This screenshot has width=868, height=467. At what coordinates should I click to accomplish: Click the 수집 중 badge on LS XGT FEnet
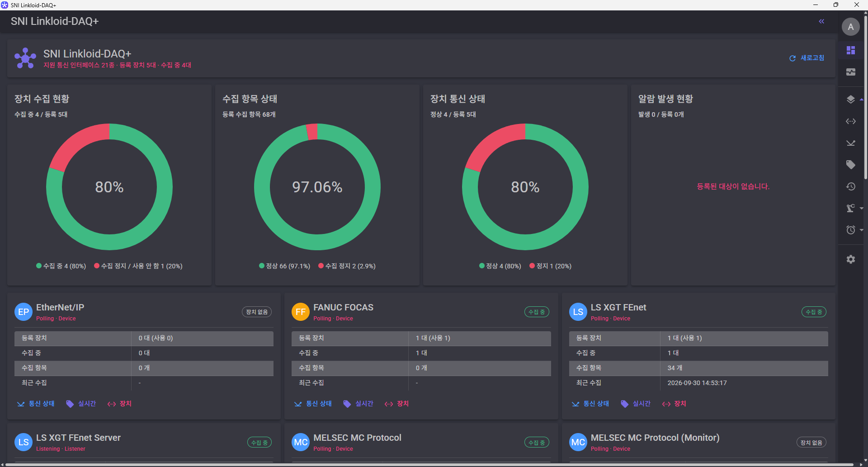point(814,312)
